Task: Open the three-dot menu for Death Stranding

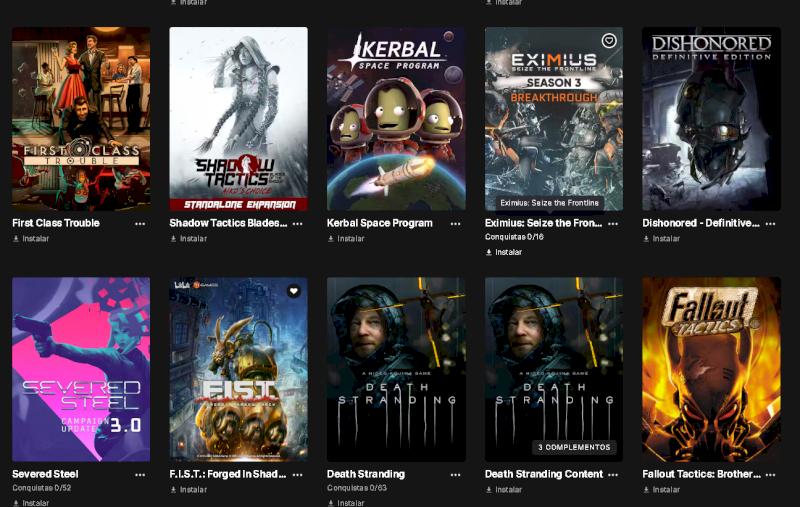Action: click(x=455, y=475)
